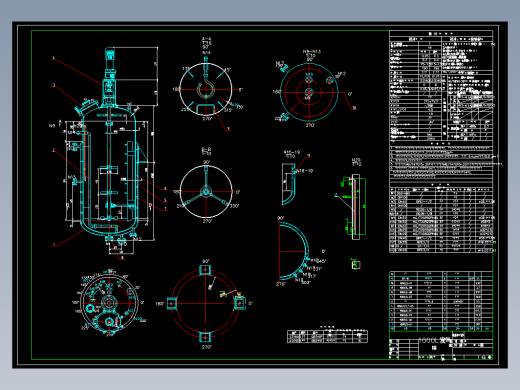Click the 0° label right of the N9~N13 view

click(x=350, y=94)
